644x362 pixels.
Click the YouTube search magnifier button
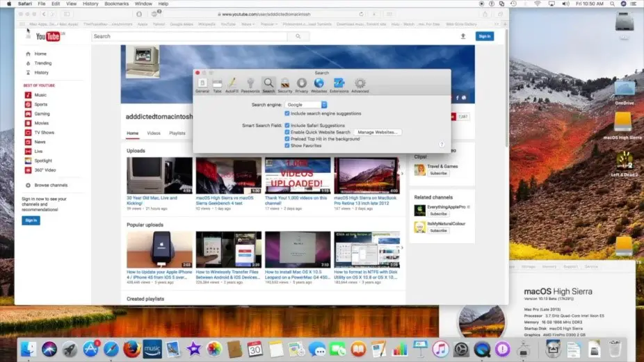coord(298,36)
